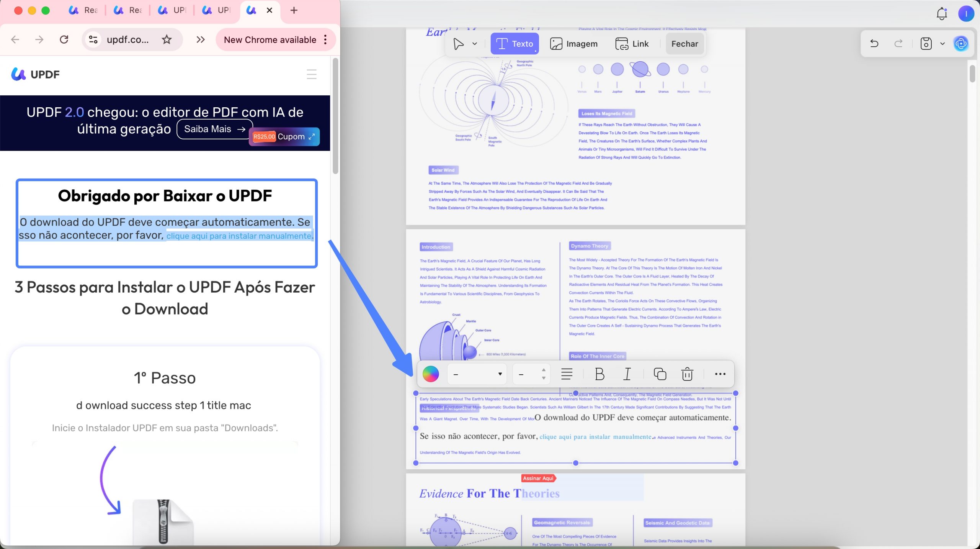Reload the updf.com page
980x549 pixels.
(64, 39)
